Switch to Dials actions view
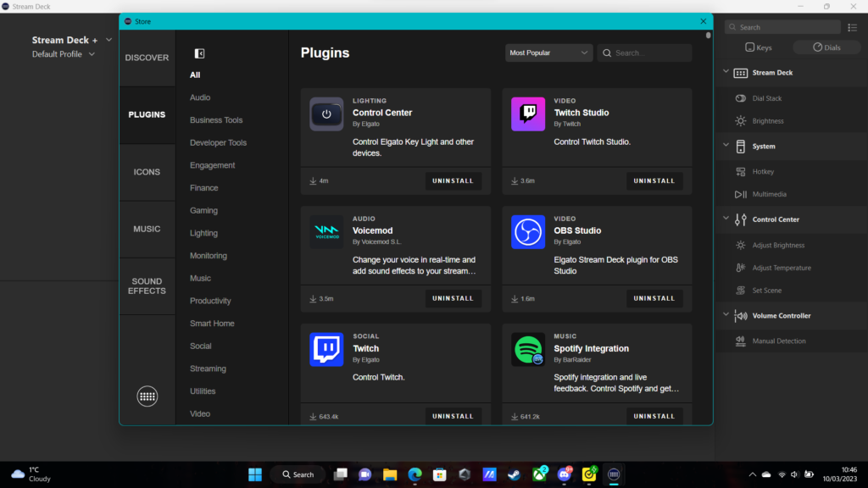 click(826, 47)
